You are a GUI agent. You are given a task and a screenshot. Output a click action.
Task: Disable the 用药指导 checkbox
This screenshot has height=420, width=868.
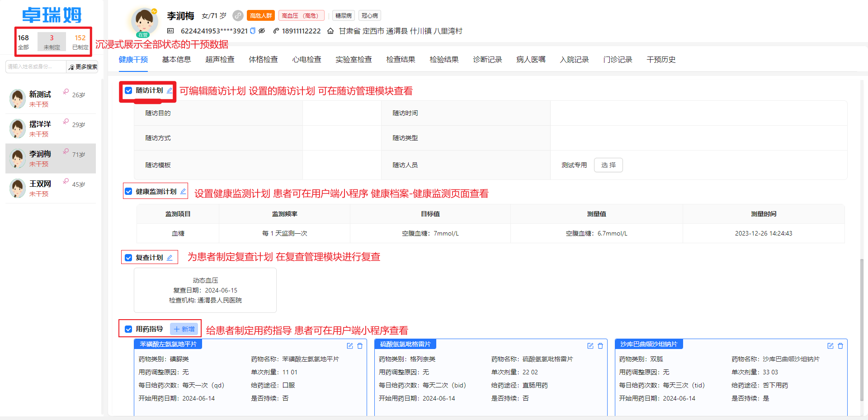(128, 329)
